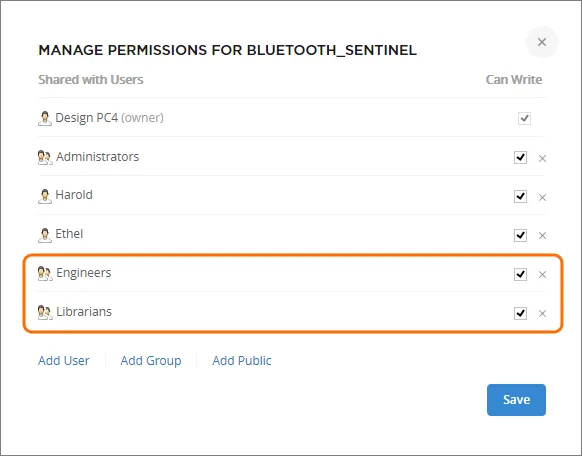The image size is (582, 456).
Task: Open the Add User link
Action: (64, 361)
